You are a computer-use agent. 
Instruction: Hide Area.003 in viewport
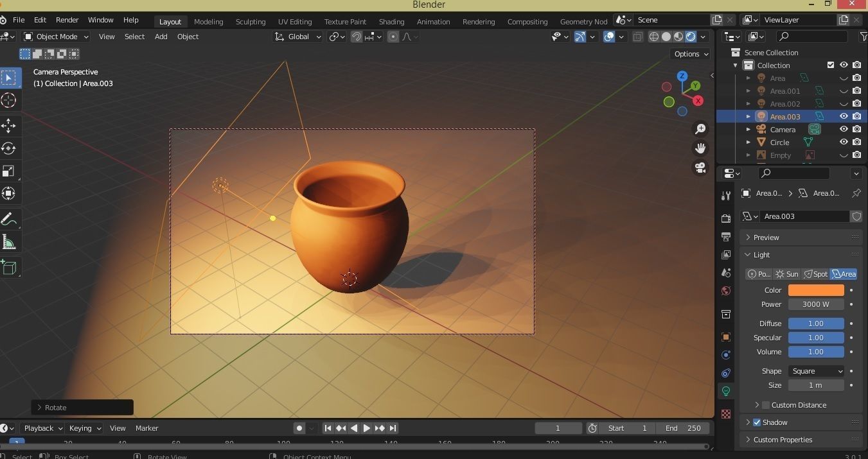coord(844,116)
